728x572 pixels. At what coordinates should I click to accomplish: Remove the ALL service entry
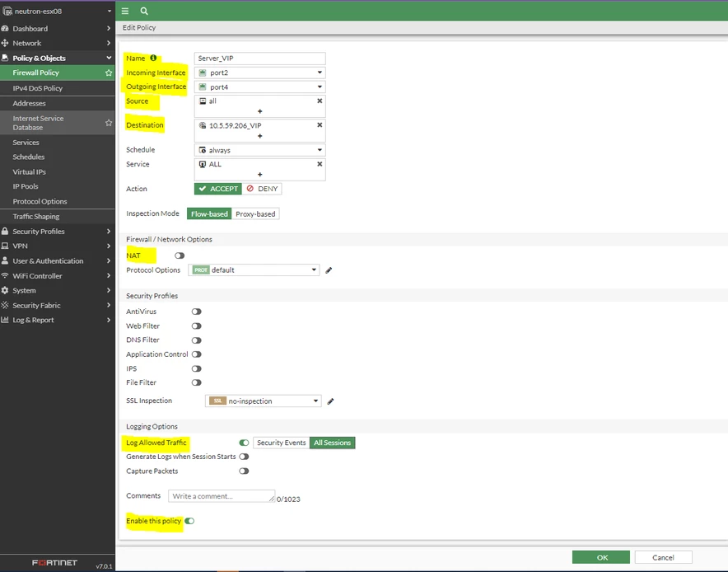[320, 164]
